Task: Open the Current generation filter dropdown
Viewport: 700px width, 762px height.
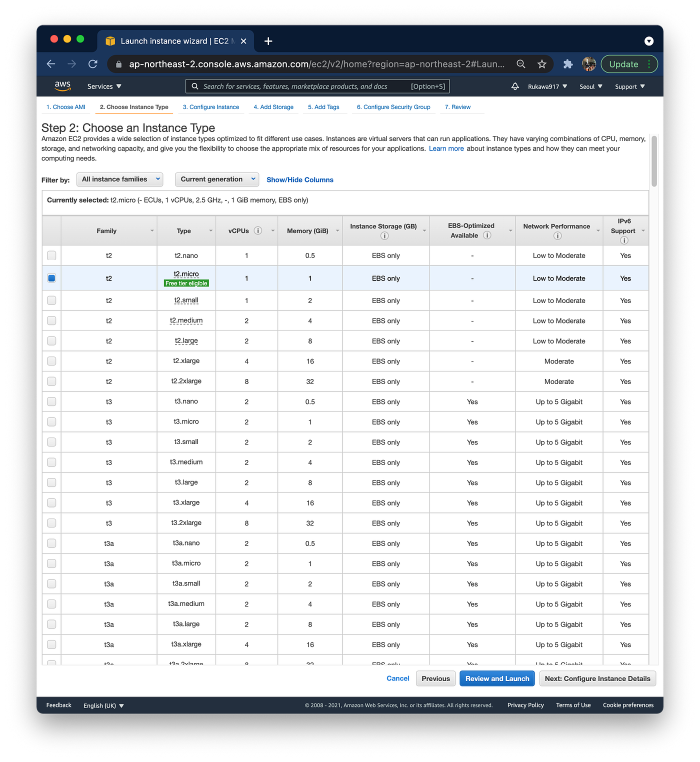Action: [x=217, y=179]
